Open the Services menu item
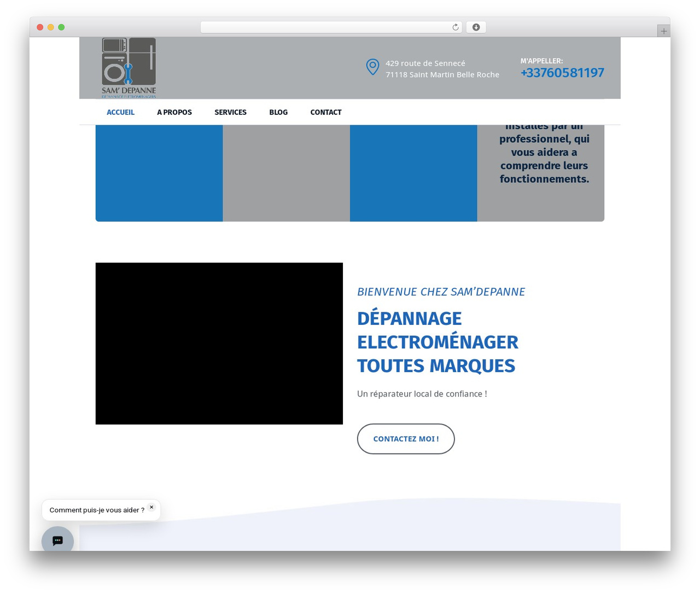700x593 pixels. (x=230, y=112)
